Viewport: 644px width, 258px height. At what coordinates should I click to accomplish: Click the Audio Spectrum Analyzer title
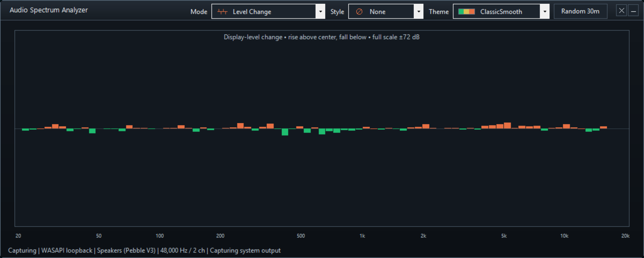pos(49,10)
